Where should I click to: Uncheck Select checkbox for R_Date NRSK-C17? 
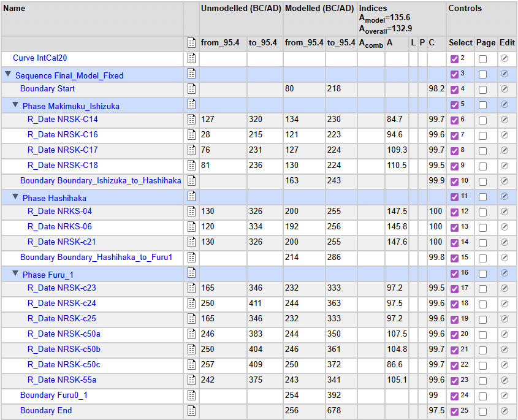tap(454, 151)
